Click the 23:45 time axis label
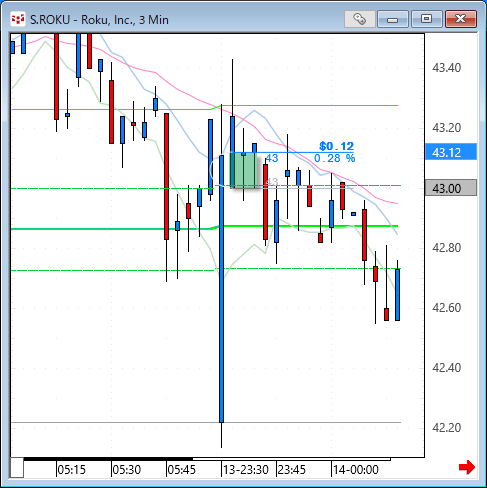Screen dimensions: 487x488 (x=292, y=470)
